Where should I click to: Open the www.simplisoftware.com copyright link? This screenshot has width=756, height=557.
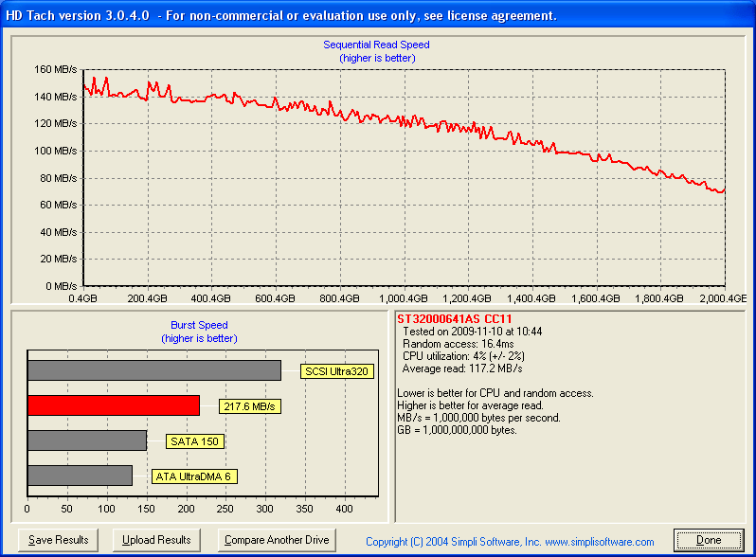click(510, 542)
